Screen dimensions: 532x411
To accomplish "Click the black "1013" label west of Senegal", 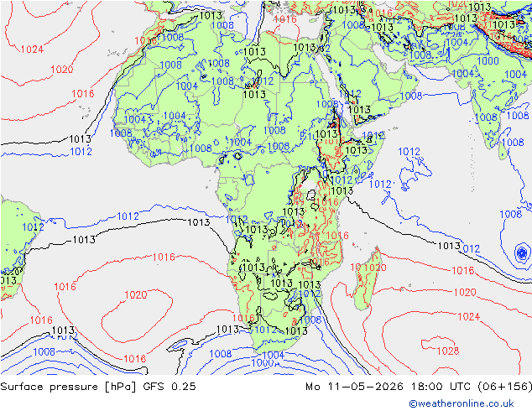I will [80, 139].
